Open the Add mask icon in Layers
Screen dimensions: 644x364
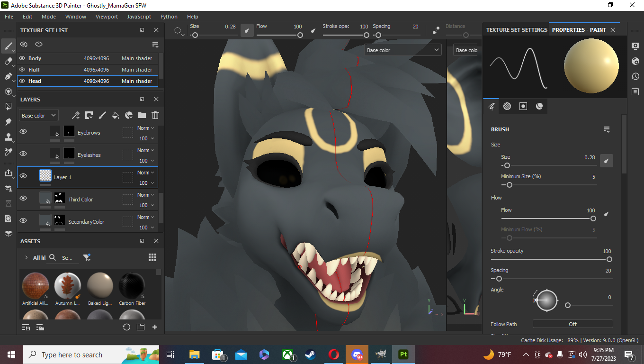[x=89, y=115]
